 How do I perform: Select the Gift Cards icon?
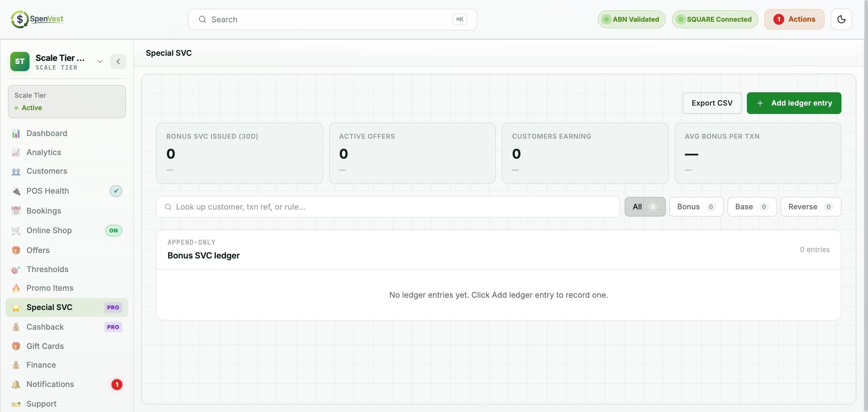[16, 346]
